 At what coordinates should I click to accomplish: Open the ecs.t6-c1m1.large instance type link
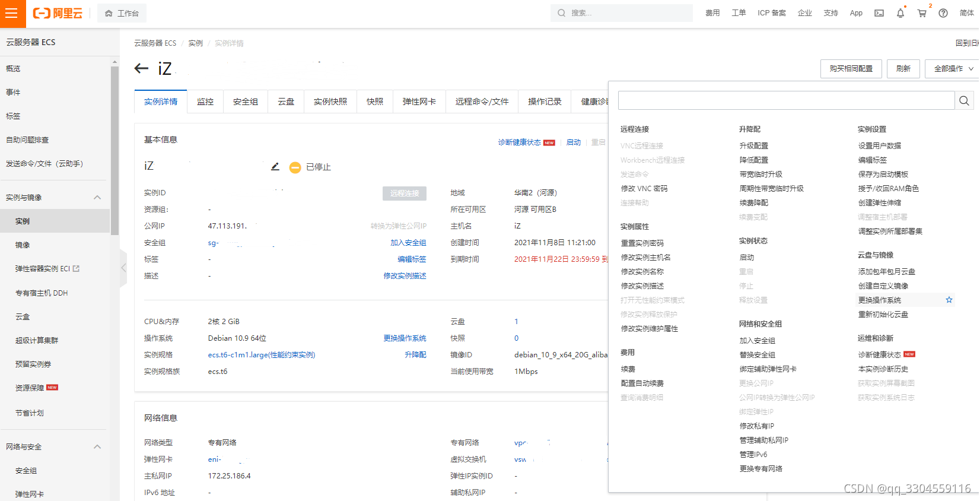(x=262, y=355)
